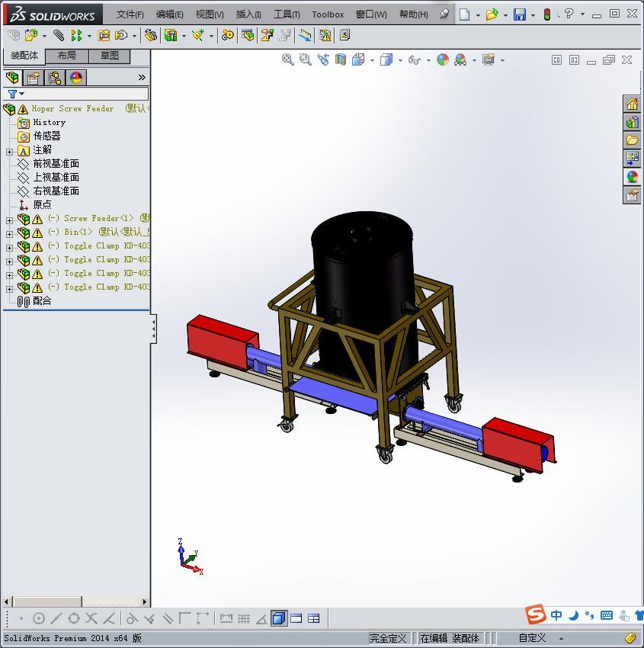Click the Reference Geometry icon
This screenshot has height=648, width=644.
[x=198, y=36]
